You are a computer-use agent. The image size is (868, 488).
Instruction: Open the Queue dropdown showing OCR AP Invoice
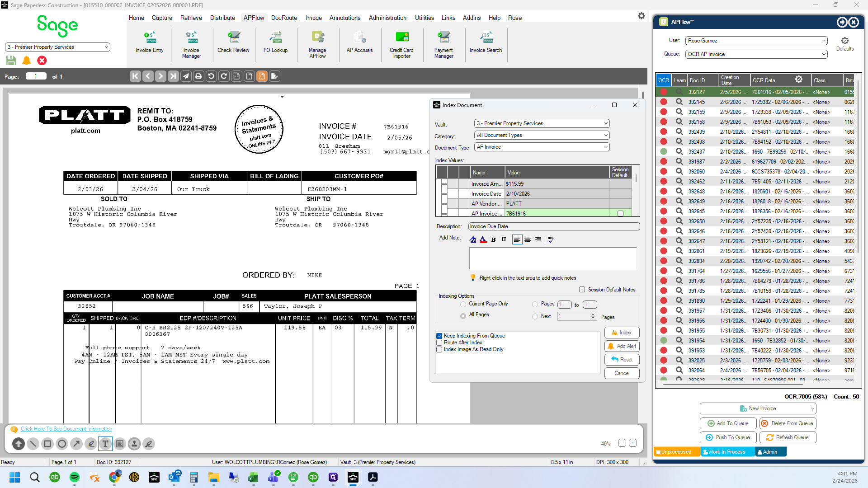coord(756,54)
